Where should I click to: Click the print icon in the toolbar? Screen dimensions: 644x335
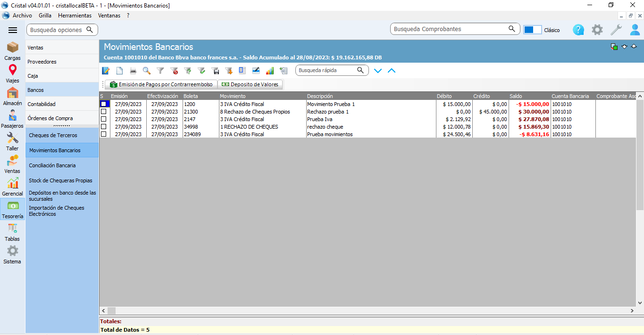point(133,71)
